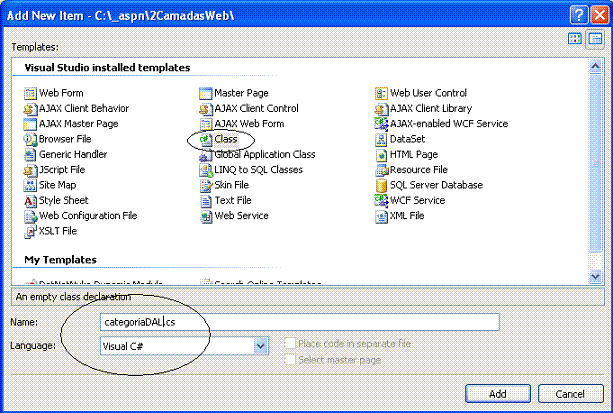The image size is (613, 413).
Task: Select the Web User Control icon
Action: coord(381,93)
